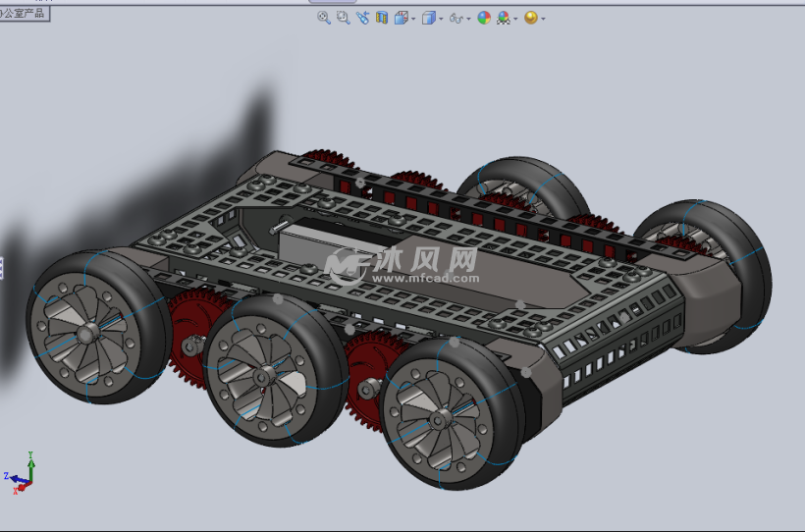Select the Zoom to Area tool
Image resolution: width=805 pixels, height=532 pixels.
(x=344, y=18)
